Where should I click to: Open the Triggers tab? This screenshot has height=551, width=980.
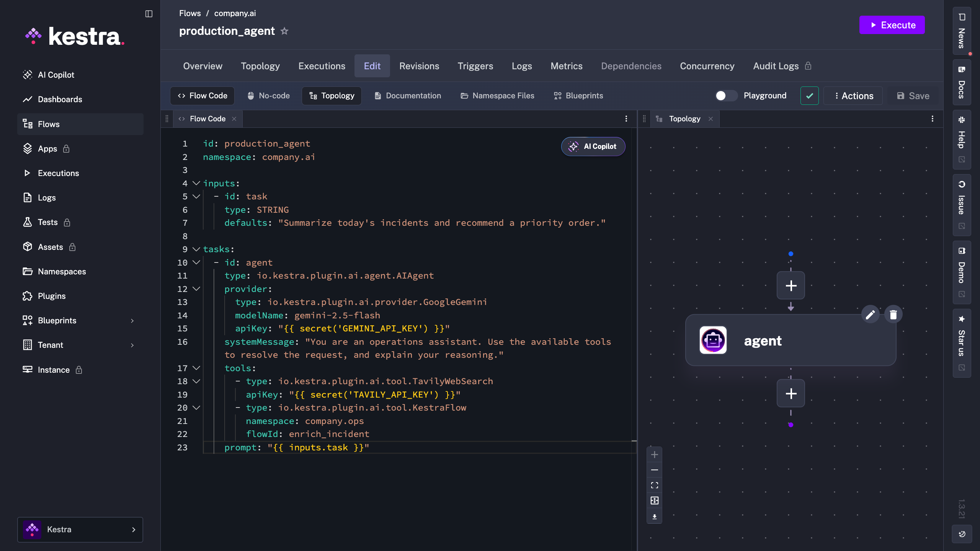pos(475,66)
